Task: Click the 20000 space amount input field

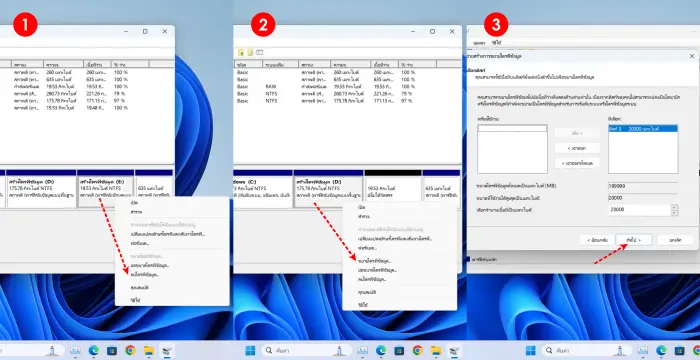Action: (x=639, y=209)
